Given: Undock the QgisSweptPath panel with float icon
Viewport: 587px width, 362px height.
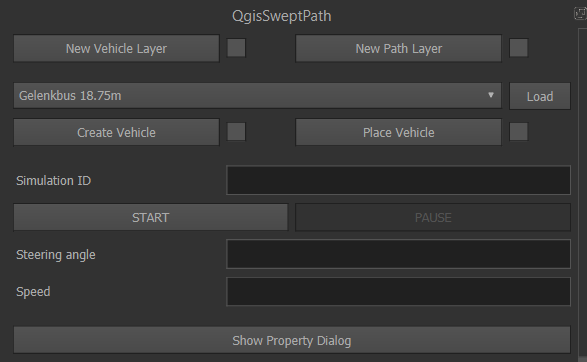Looking at the screenshot, I should 580,13.
